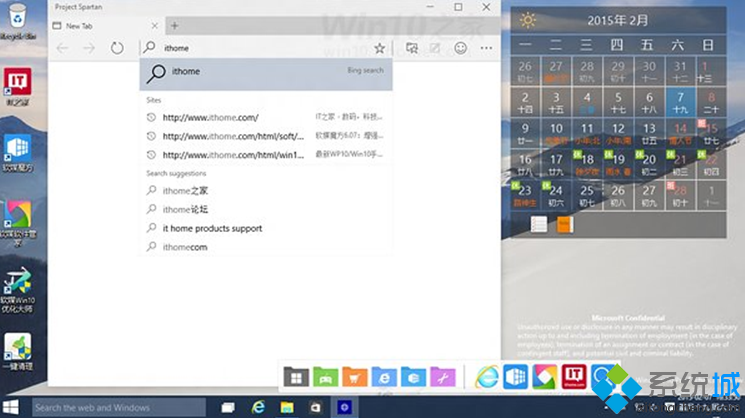Select the New Tab tab

point(105,26)
